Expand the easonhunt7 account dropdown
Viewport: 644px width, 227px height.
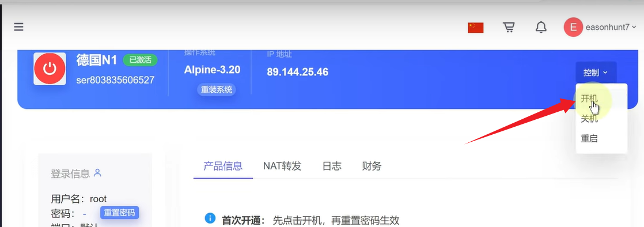coord(611,27)
